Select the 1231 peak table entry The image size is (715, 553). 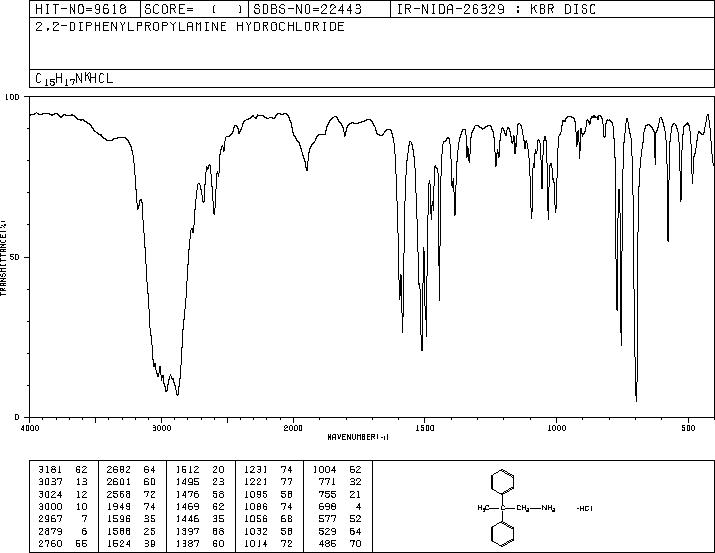(x=269, y=469)
